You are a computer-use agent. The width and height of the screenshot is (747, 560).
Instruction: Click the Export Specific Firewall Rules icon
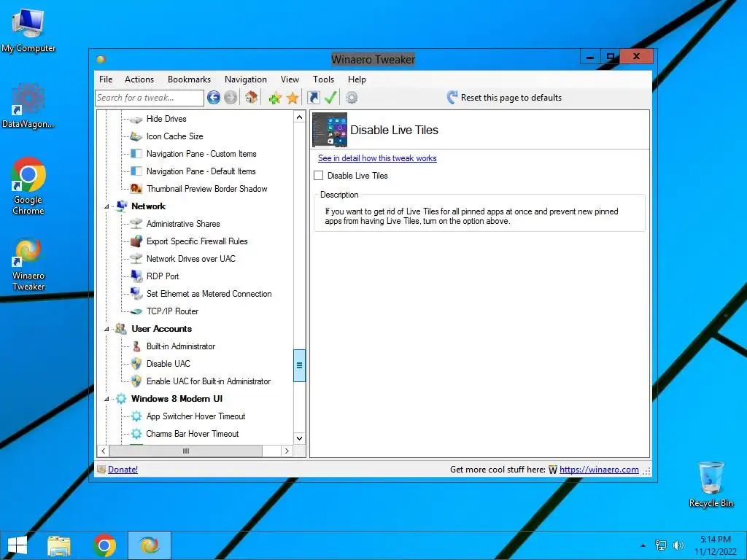click(136, 241)
